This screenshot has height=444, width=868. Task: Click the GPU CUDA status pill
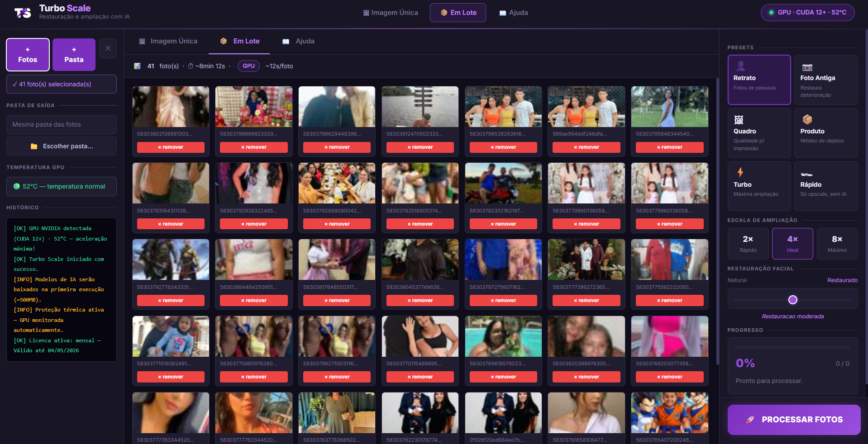[x=807, y=13]
